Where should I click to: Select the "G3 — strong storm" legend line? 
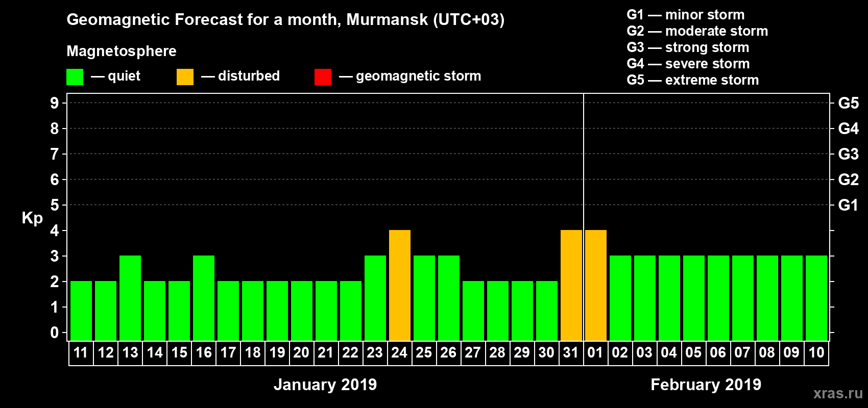tap(688, 47)
